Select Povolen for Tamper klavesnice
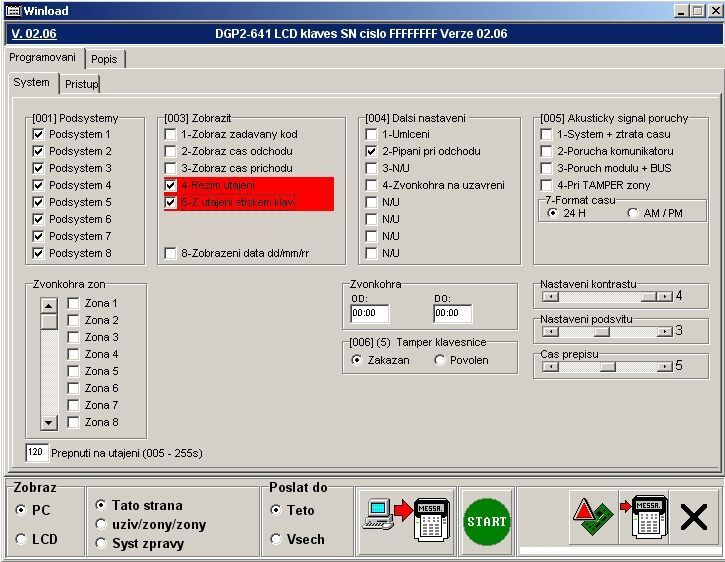 [x=440, y=360]
